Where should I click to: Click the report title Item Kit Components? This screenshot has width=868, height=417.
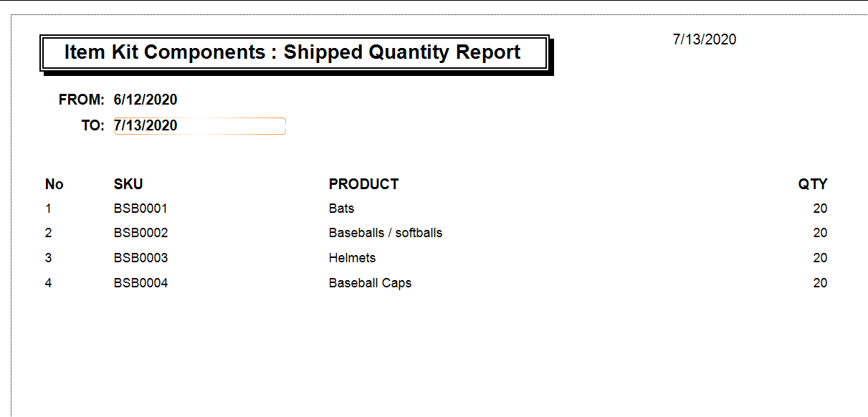[292, 52]
